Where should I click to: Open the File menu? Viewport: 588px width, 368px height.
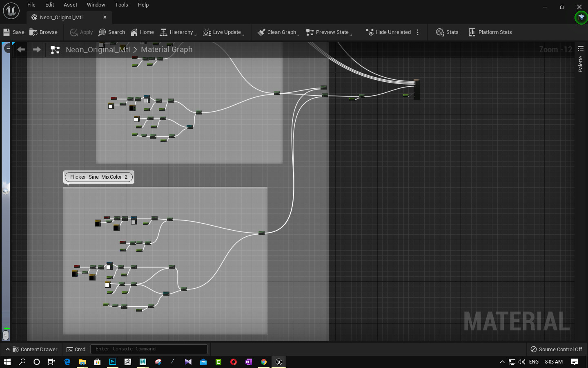tap(31, 5)
